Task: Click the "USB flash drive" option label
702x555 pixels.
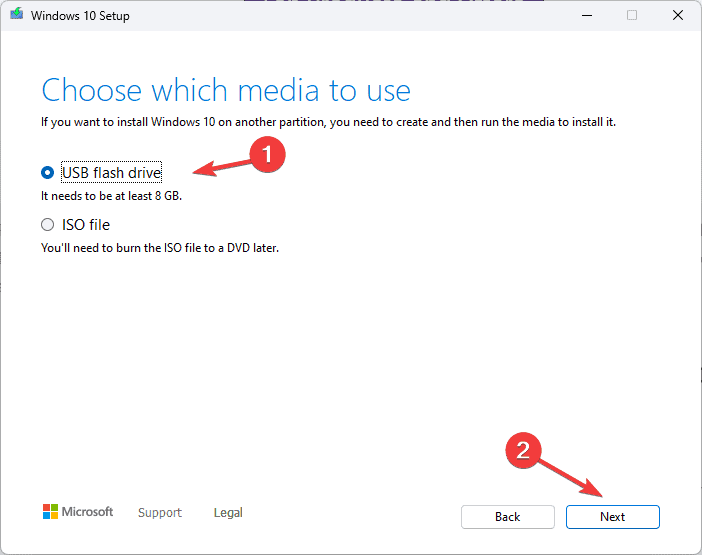Action: tap(111, 173)
